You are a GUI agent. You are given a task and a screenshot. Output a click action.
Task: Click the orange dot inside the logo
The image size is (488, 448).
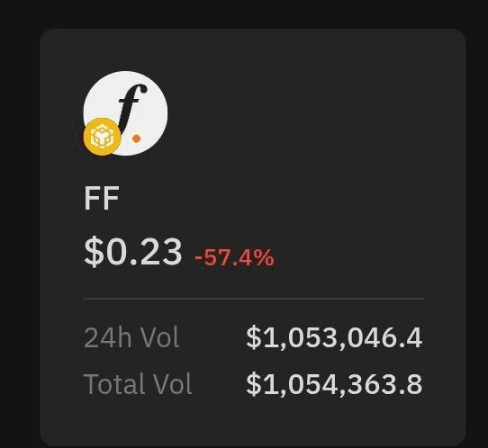click(136, 139)
